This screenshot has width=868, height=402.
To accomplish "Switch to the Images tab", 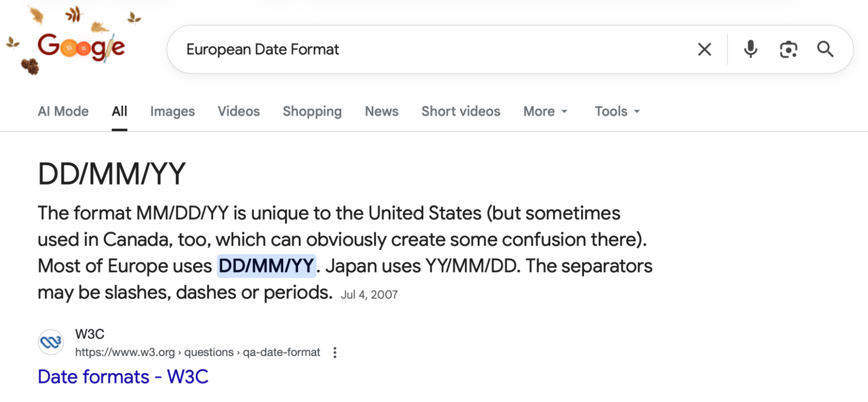I will 172,112.
